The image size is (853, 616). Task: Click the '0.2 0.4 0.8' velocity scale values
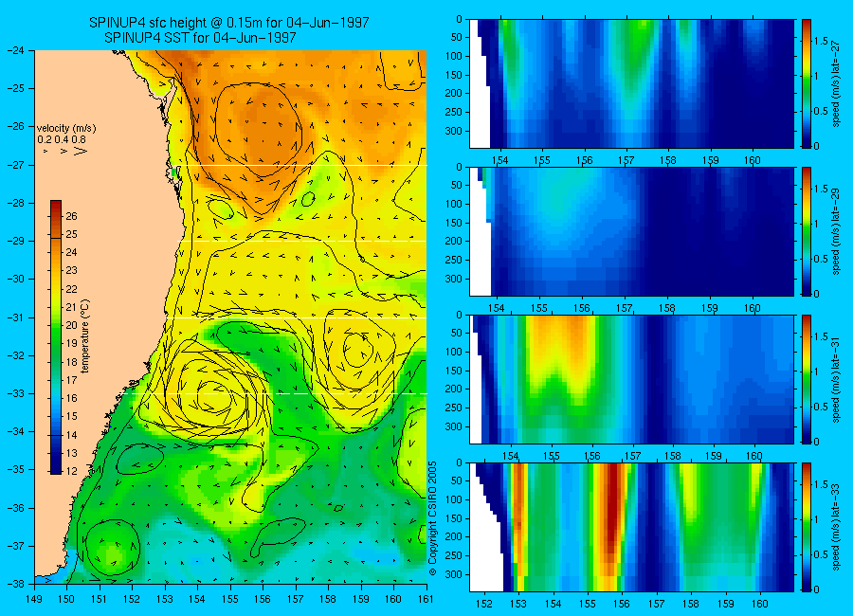pos(62,139)
